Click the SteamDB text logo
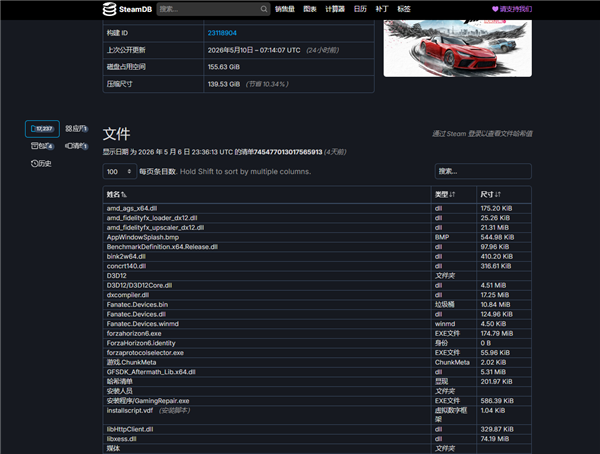The image size is (600, 454). coord(135,9)
